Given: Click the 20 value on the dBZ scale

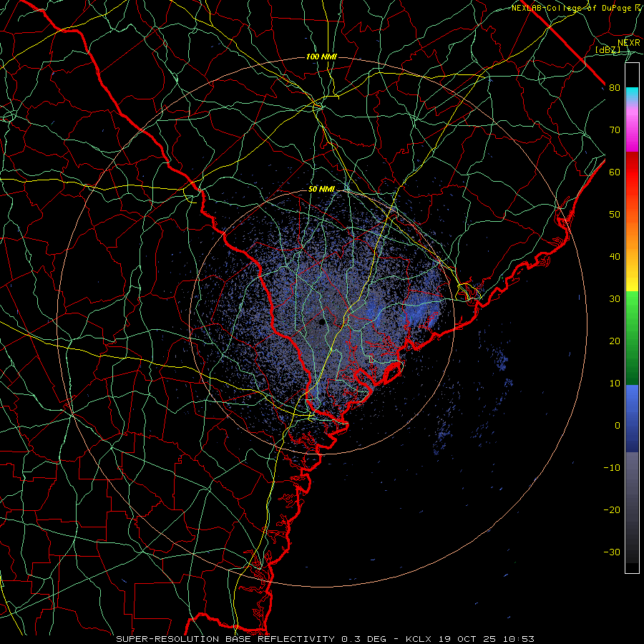Looking at the screenshot, I should tap(615, 341).
